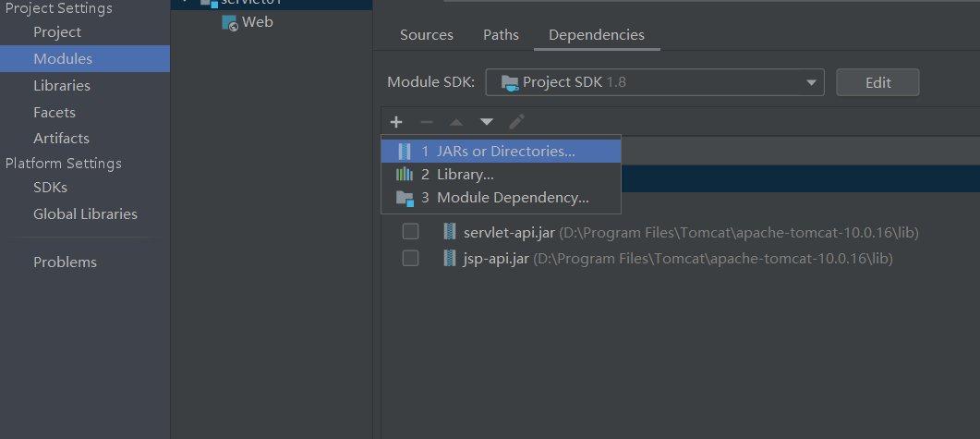Click the Move Down arrow icon

tap(487, 122)
